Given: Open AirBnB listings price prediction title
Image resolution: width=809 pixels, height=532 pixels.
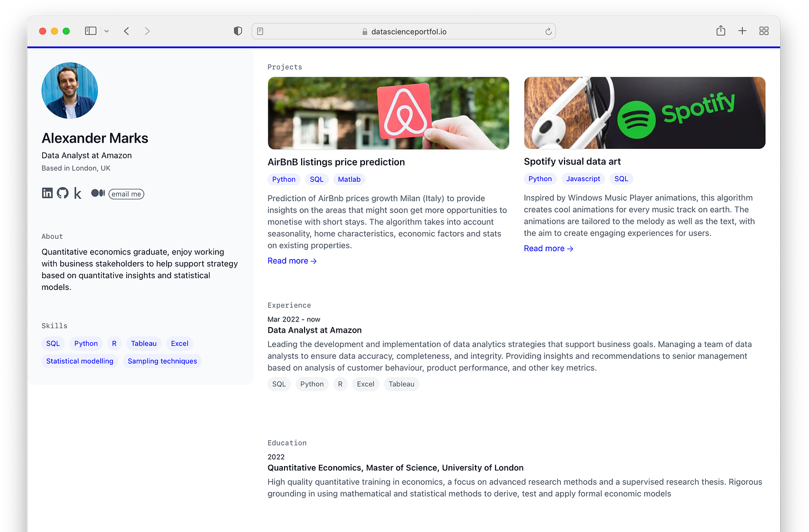Looking at the screenshot, I should (x=336, y=162).
